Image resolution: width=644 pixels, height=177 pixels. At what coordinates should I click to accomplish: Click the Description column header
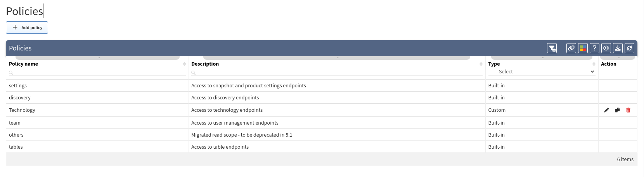(205, 64)
